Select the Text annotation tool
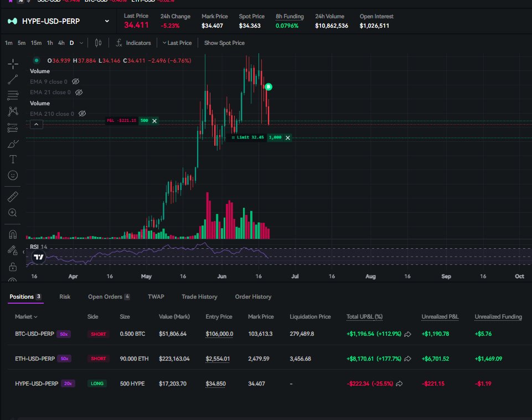Image resolution: width=532 pixels, height=420 pixels. pos(13,159)
